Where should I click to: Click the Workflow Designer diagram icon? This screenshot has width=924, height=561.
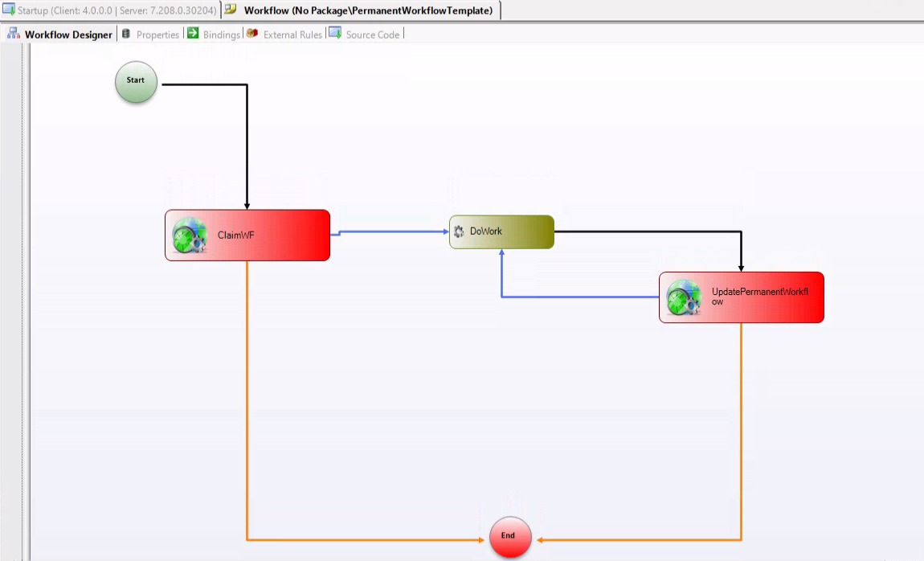[14, 34]
